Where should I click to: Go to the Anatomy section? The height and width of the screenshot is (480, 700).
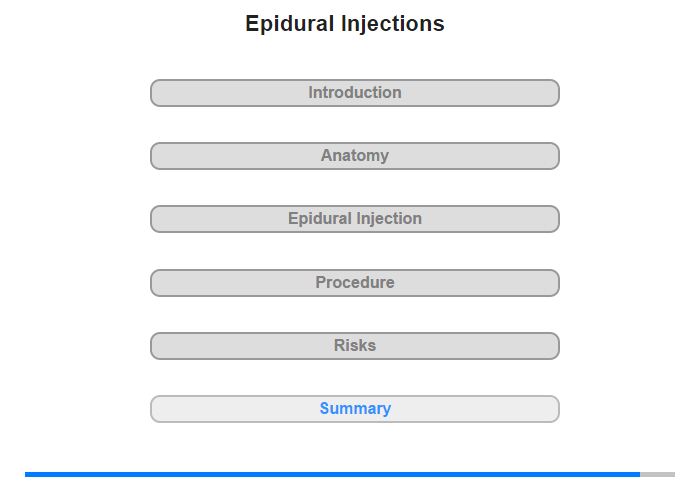coord(355,156)
